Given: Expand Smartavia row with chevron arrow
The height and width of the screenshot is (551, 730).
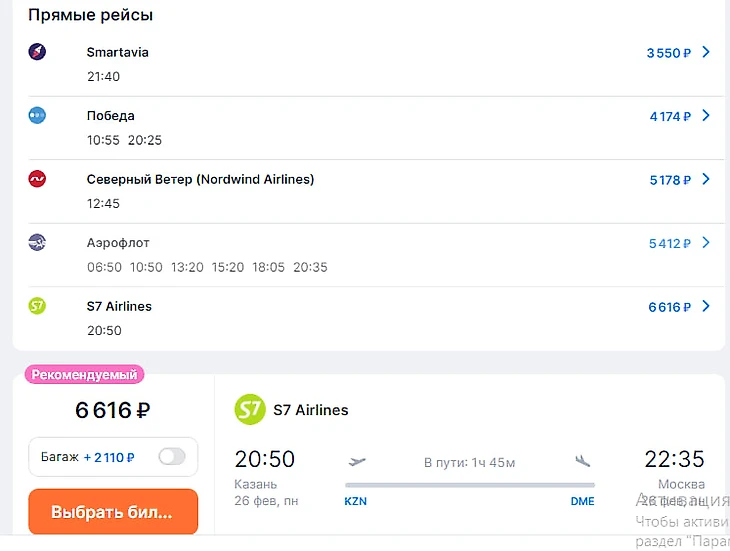Looking at the screenshot, I should coord(706,52).
